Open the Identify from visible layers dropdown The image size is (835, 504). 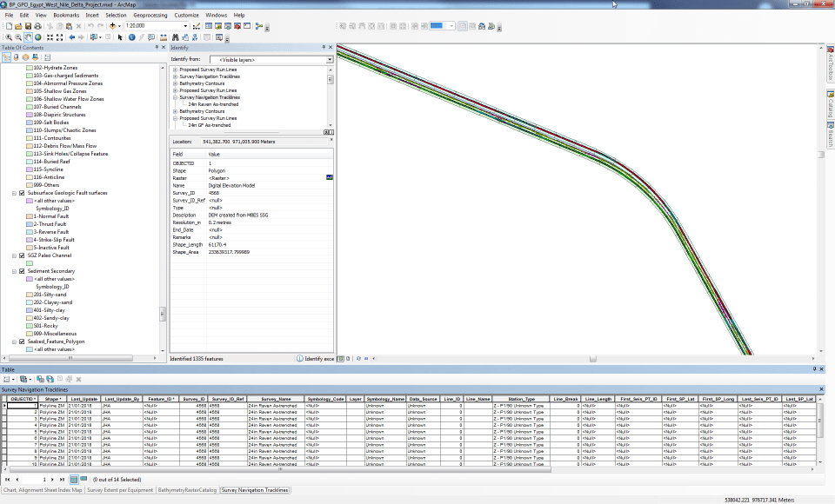point(330,58)
